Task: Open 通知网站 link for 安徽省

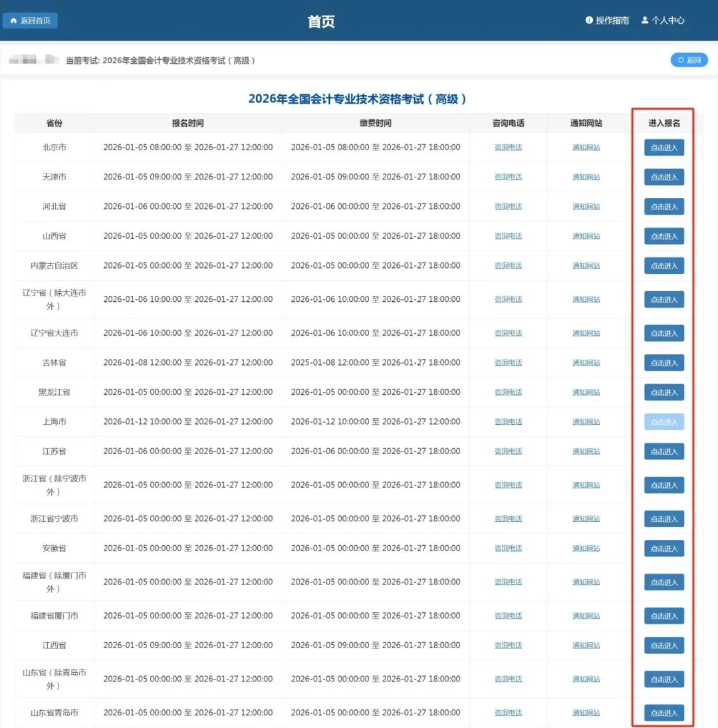Action: 586,548
